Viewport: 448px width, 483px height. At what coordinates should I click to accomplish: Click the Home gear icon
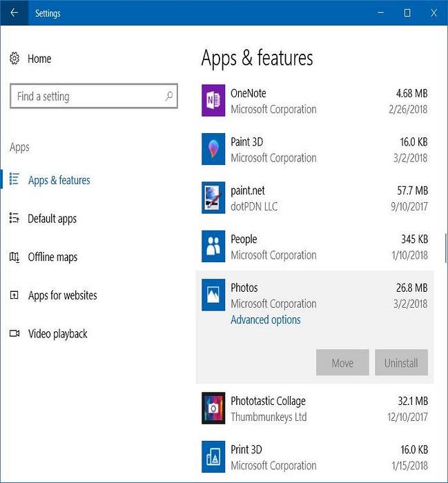pyautogui.click(x=14, y=59)
